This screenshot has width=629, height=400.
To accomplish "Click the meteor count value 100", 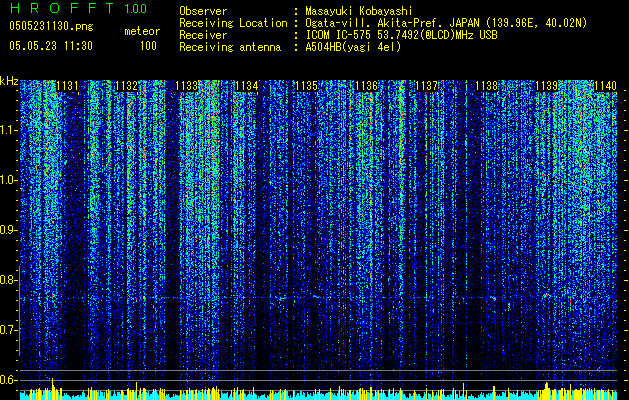I will (x=148, y=46).
